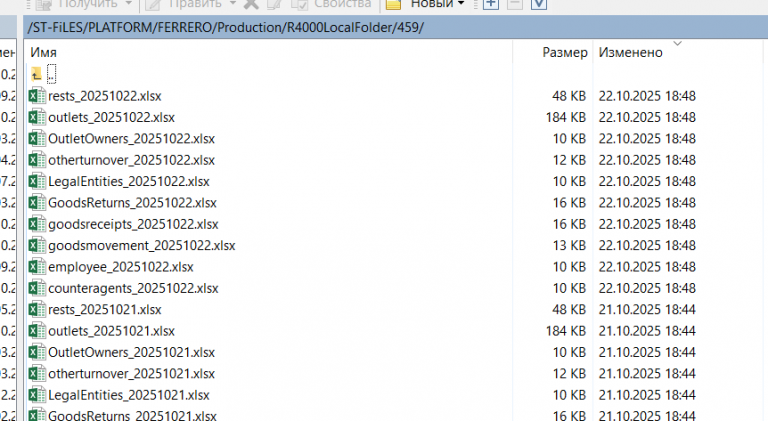Click the remote path bar ending in /459/
The height and width of the screenshot is (421, 768).
[x=396, y=27]
